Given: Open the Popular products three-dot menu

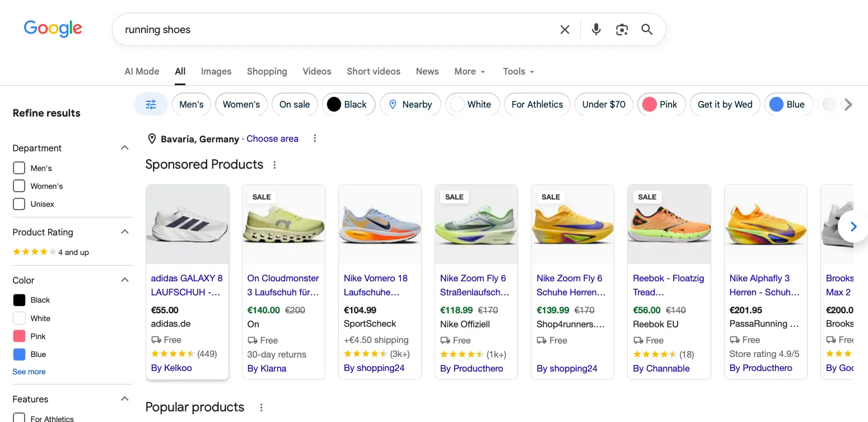Looking at the screenshot, I should pos(261,407).
